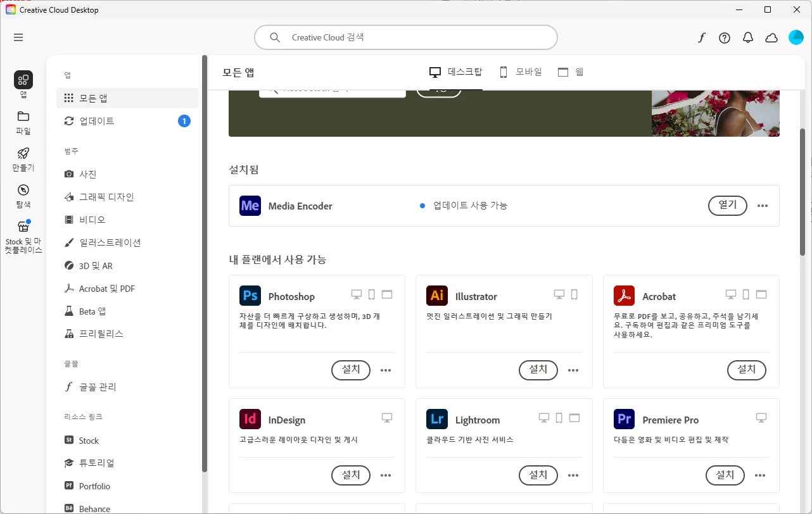The height and width of the screenshot is (514, 812).
Task: Click 설치 button for Acrobat
Action: (747, 370)
